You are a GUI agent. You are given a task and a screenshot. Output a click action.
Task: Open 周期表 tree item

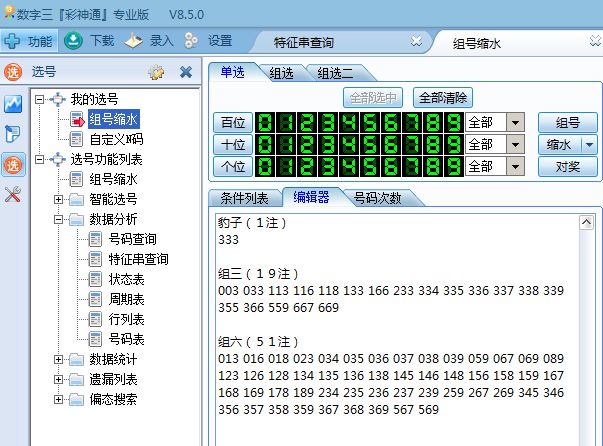coord(127,299)
